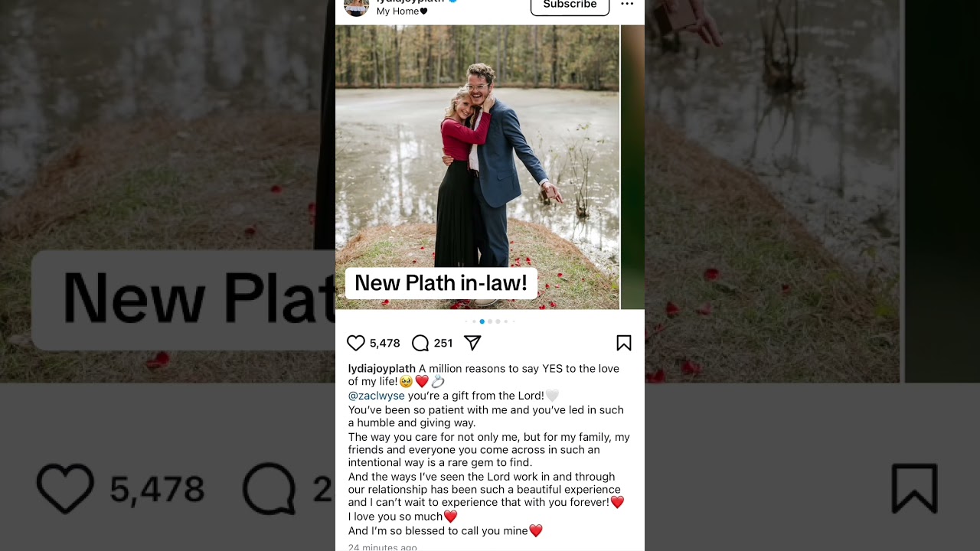Click the large blurred heart icon at left

[65, 488]
